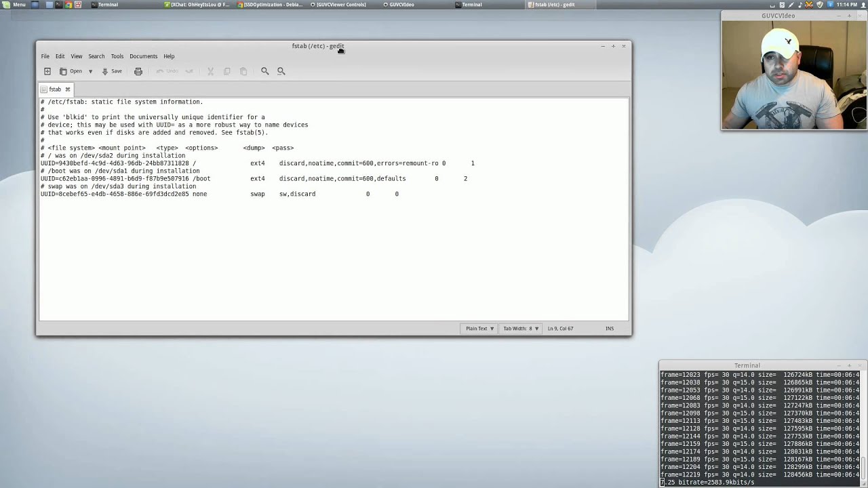Click sw,discard swap options text
This screenshot has height=488, width=868.
tap(297, 194)
